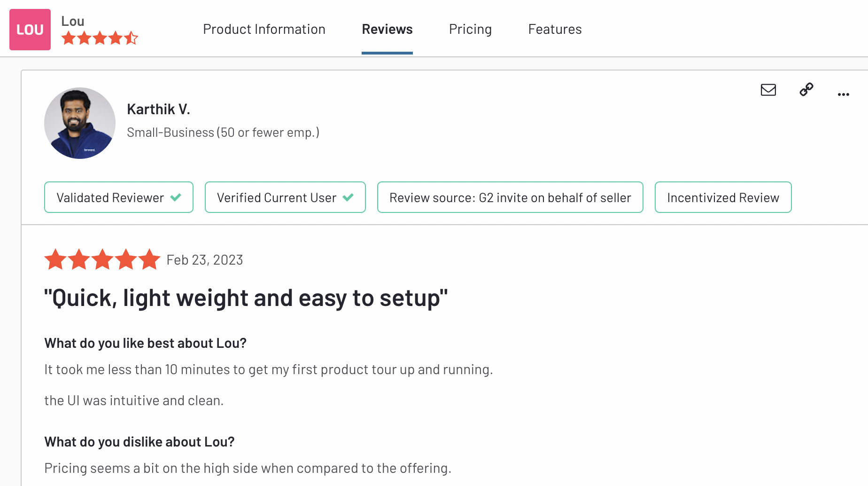Go to the Features section
Screen dimensions: 868x486
pyautogui.click(x=555, y=29)
